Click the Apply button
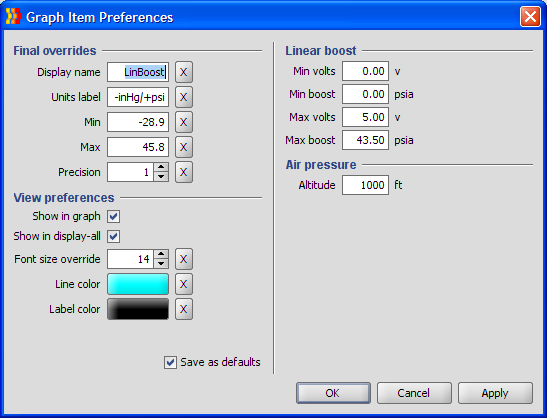 [x=495, y=393]
